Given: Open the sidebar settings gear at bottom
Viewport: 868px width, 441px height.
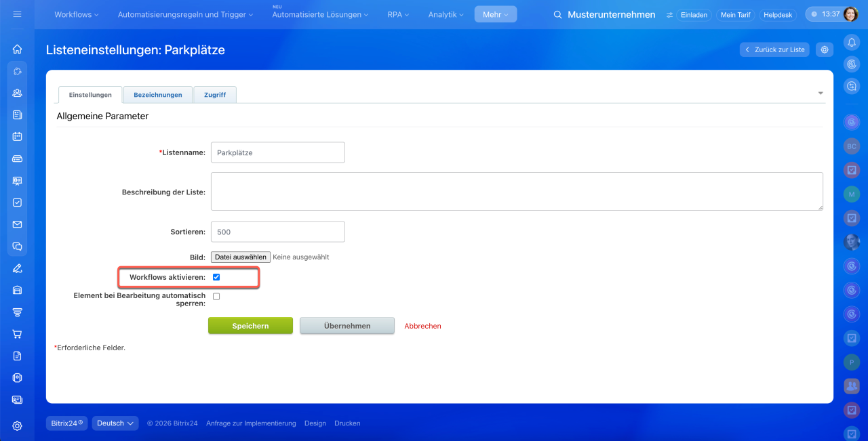Looking at the screenshot, I should click(17, 426).
